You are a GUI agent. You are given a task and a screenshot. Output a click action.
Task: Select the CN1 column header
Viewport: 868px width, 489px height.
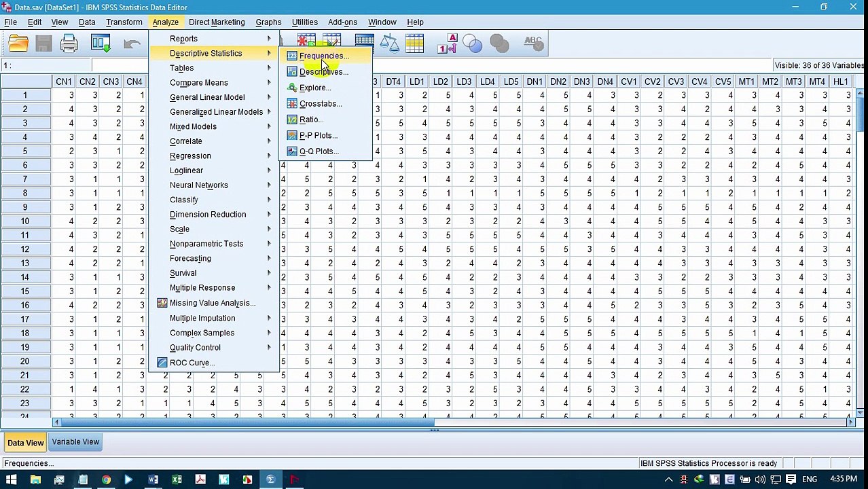click(x=64, y=81)
